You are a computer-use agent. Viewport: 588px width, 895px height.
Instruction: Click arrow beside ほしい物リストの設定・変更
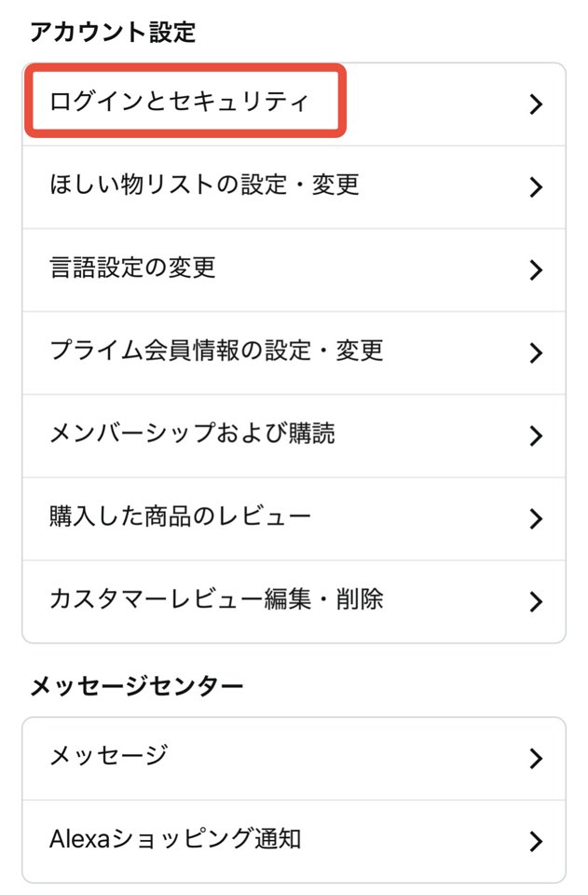pos(535,187)
